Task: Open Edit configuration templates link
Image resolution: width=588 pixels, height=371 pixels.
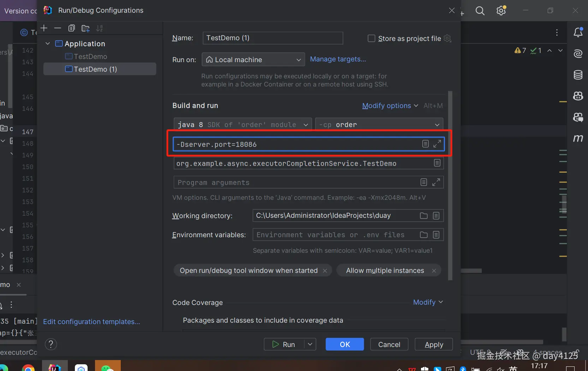Action: (x=91, y=322)
